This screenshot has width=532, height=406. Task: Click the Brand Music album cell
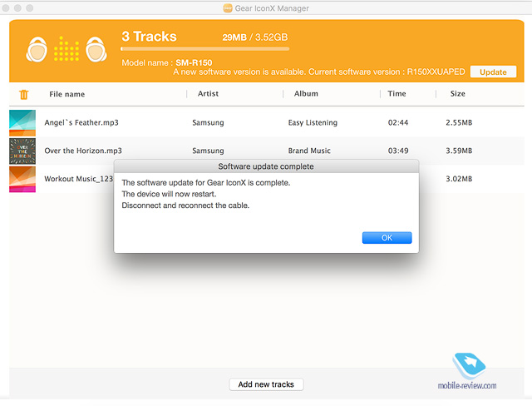309,151
